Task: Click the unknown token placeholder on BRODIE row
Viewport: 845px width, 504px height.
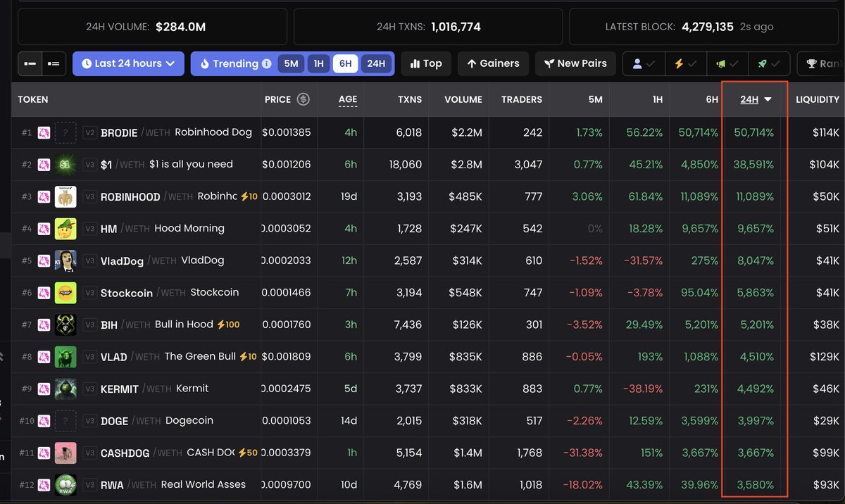Action: (65, 132)
